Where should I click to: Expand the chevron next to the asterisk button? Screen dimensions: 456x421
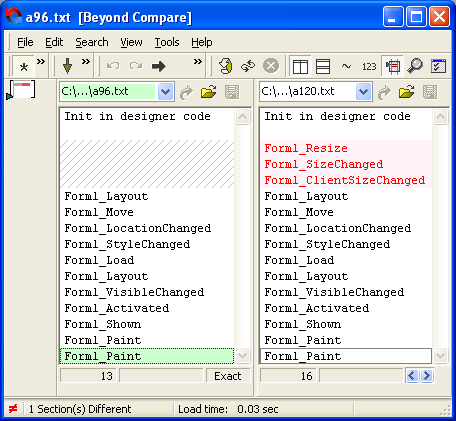click(41, 62)
